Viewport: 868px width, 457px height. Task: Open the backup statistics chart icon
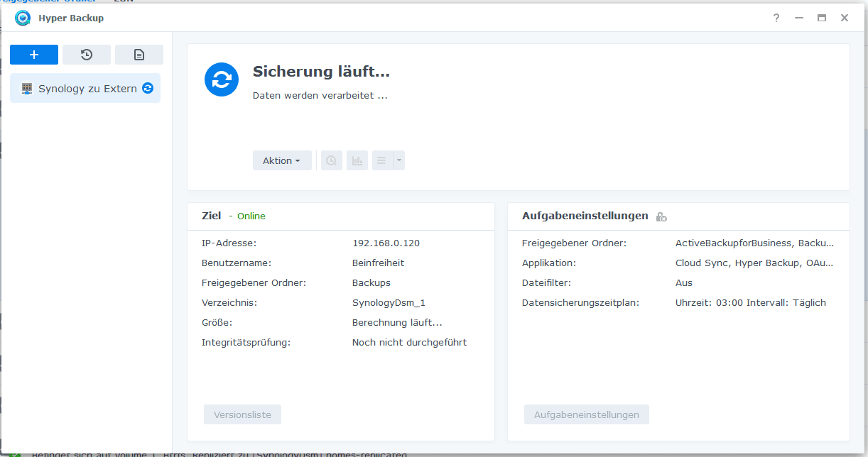point(357,160)
